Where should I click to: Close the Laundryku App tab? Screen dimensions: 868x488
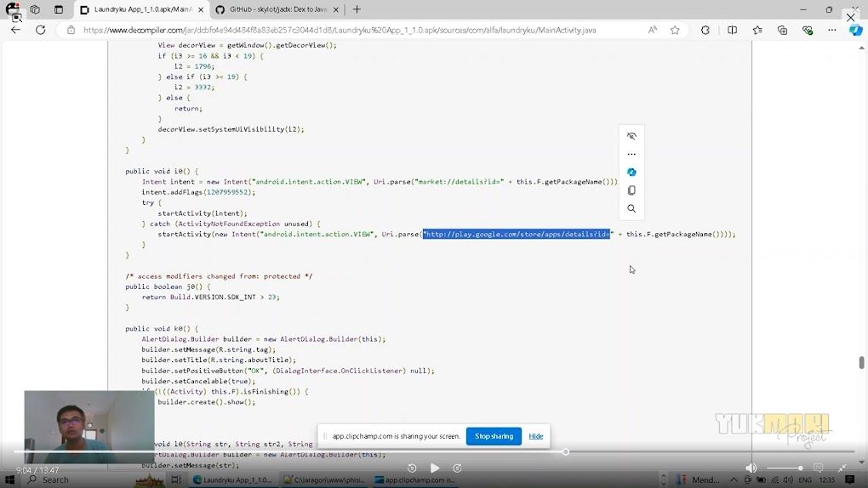(200, 9)
